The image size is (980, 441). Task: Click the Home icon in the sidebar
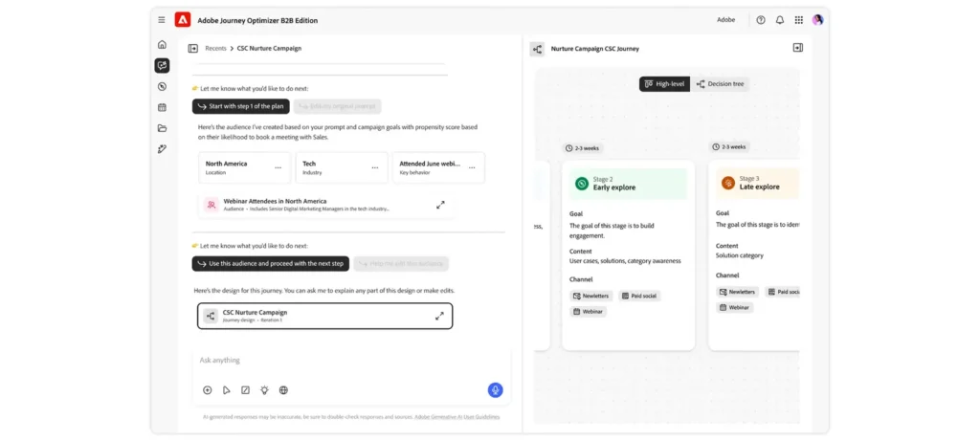(162, 45)
